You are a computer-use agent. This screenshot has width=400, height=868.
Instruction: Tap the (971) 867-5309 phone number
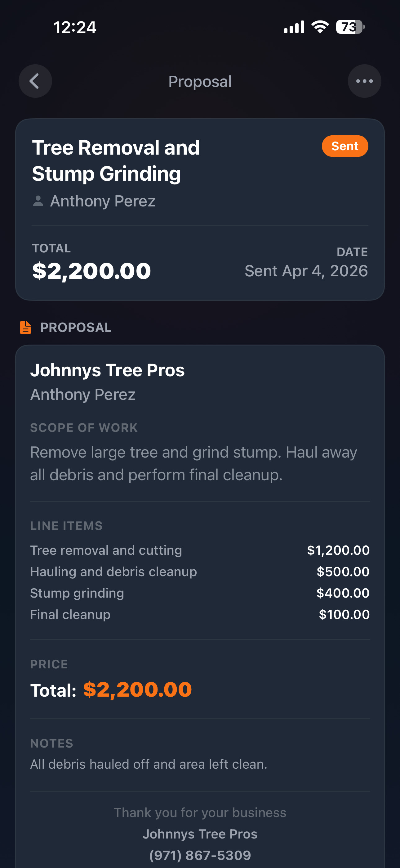[200, 855]
